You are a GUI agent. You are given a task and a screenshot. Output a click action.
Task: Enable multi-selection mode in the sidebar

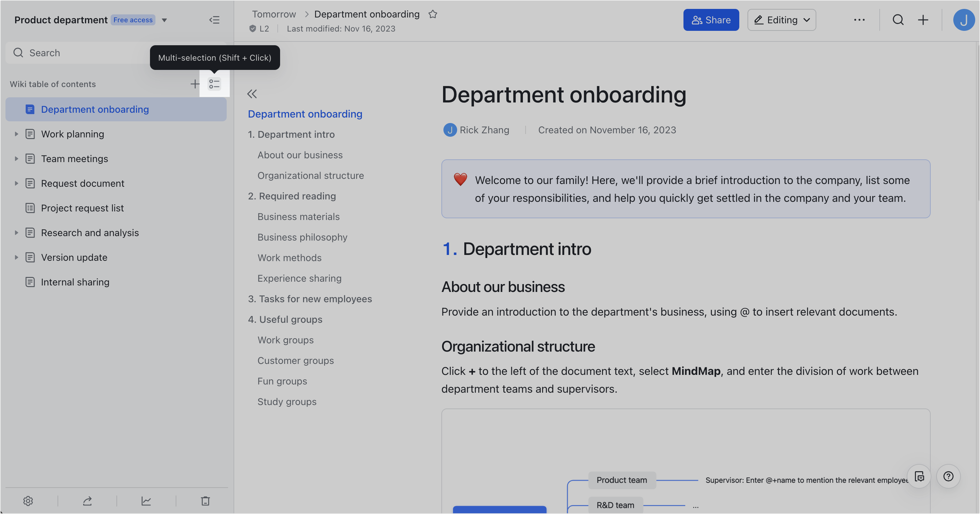(214, 84)
